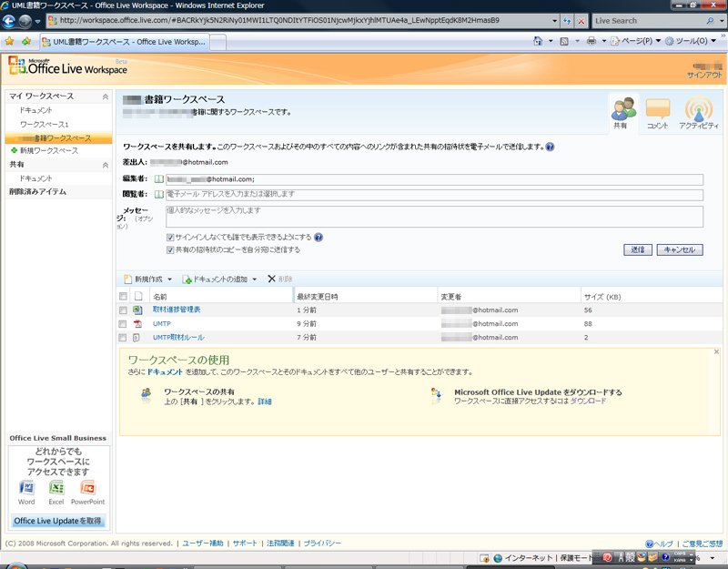Click the プライバシー footer link
Viewport: 728px width, 569px height.
pyautogui.click(x=322, y=543)
